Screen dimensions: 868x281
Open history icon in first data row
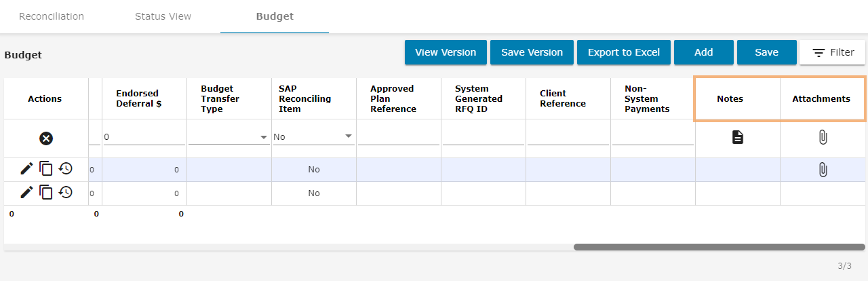pos(65,169)
